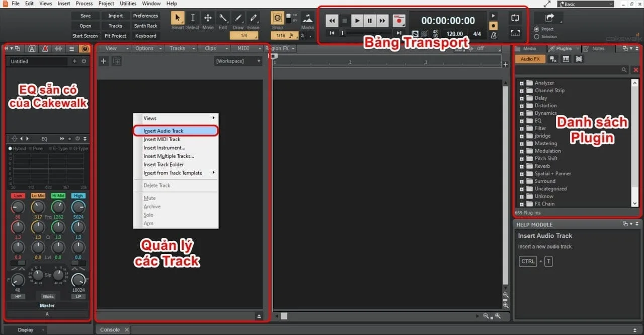Screen dimensions: 644x335
Task: Click the red X clear search icon
Action: point(635,70)
